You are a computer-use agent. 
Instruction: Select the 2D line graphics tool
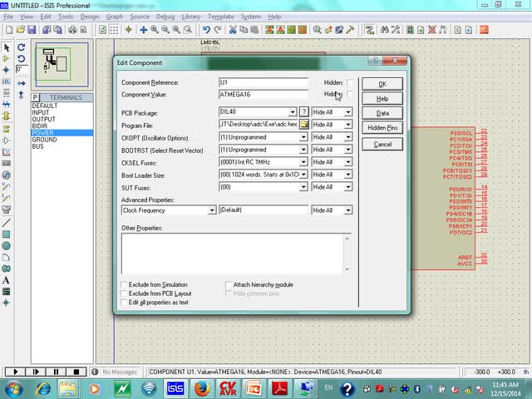tap(6, 223)
